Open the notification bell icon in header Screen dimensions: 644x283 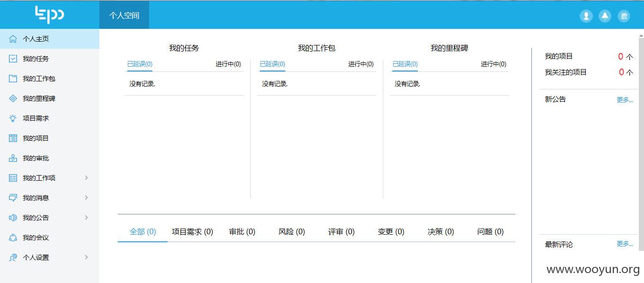605,16
